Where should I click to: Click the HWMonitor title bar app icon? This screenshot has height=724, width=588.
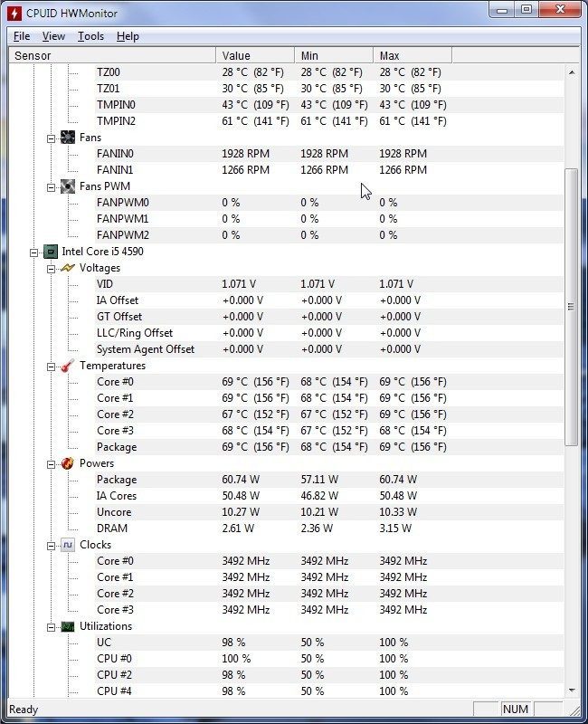(x=14, y=14)
